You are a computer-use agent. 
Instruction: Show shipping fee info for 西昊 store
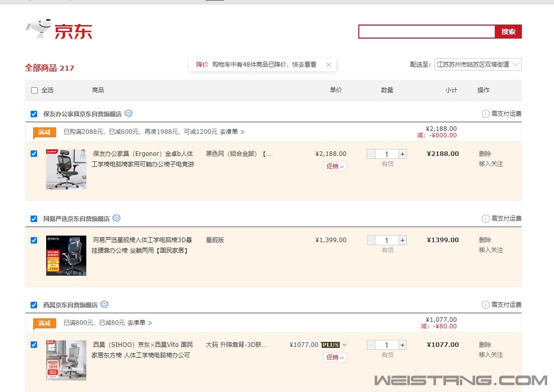pyautogui.click(x=485, y=304)
